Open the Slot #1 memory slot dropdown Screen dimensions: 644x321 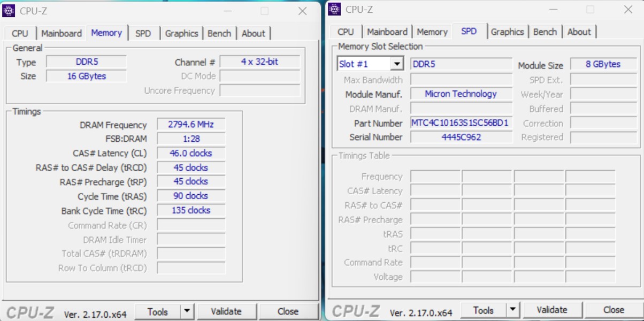click(x=396, y=64)
